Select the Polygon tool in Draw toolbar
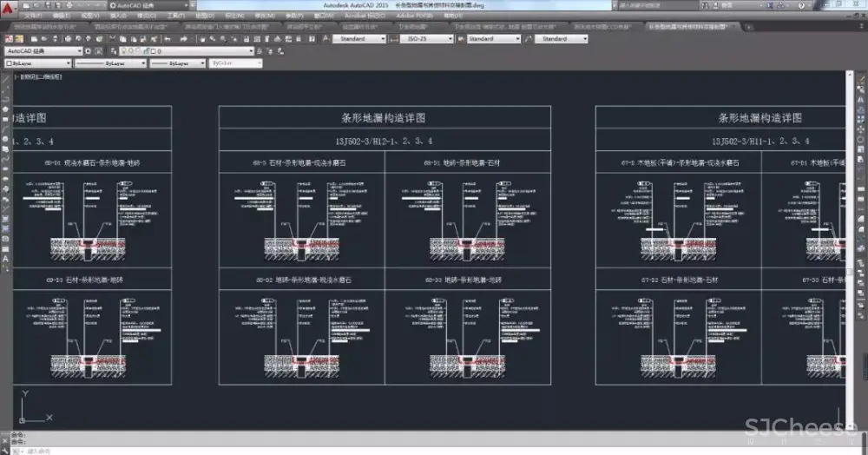Screen dimensions: 868x455 pyautogui.click(x=5, y=109)
